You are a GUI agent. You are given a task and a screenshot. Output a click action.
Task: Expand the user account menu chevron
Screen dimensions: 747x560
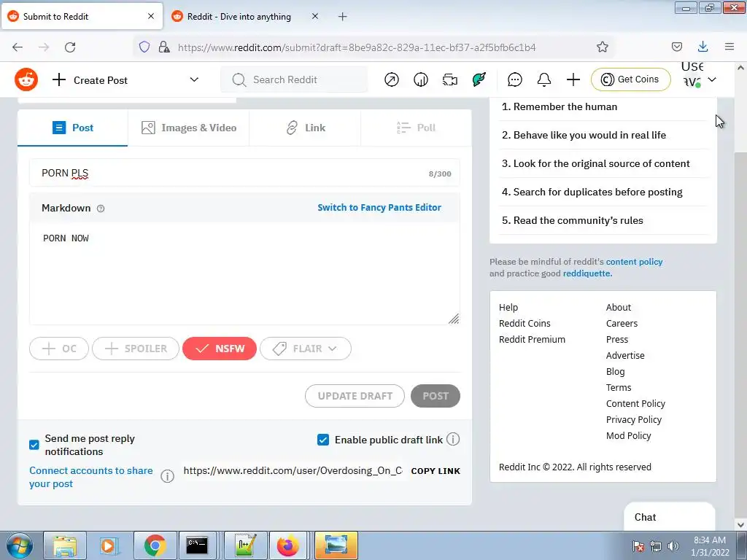click(x=712, y=79)
